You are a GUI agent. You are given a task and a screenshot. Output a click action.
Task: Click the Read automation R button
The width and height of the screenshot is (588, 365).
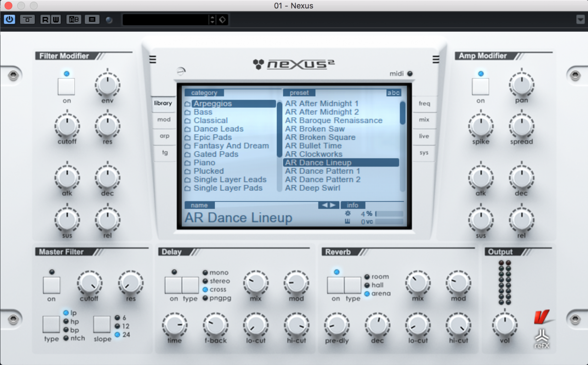(x=45, y=20)
